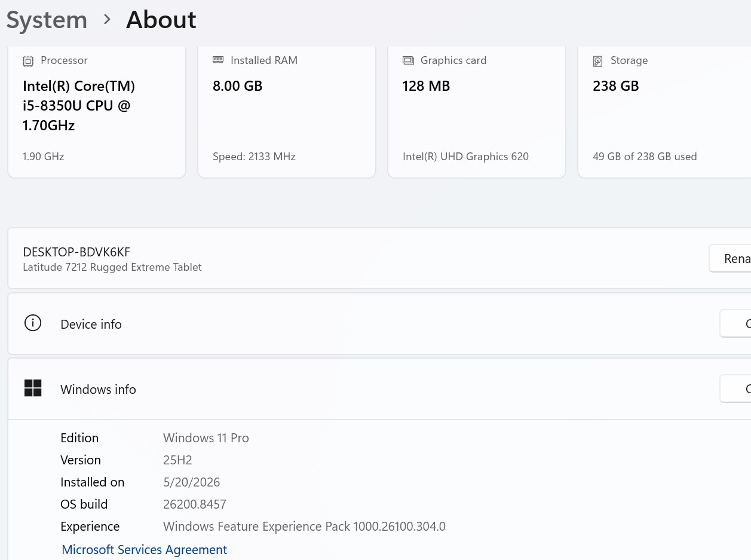
Task: Click the Graphics card label
Action: pos(453,60)
